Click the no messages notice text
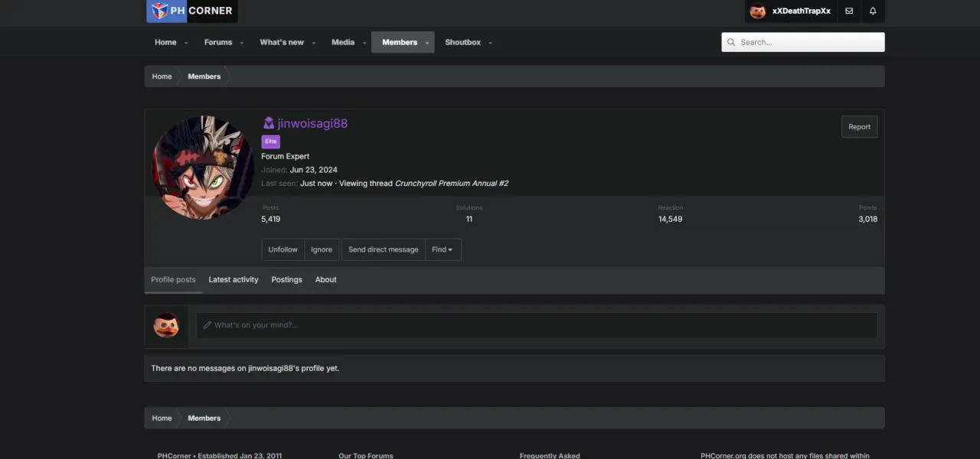Image resolution: width=980 pixels, height=459 pixels. pos(245,368)
